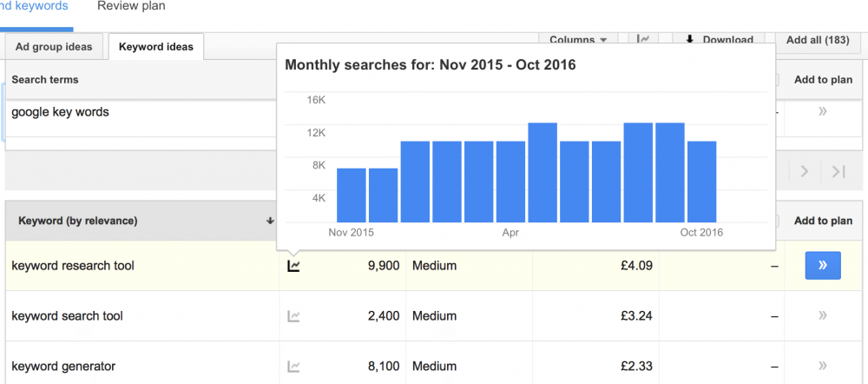Switch to Ad group ideas tab
The height and width of the screenshot is (384, 868).
[54, 47]
